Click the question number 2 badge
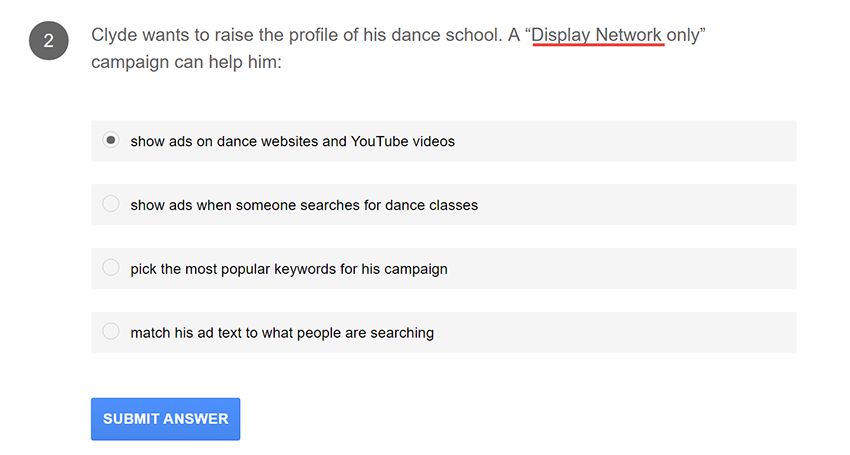 (48, 42)
